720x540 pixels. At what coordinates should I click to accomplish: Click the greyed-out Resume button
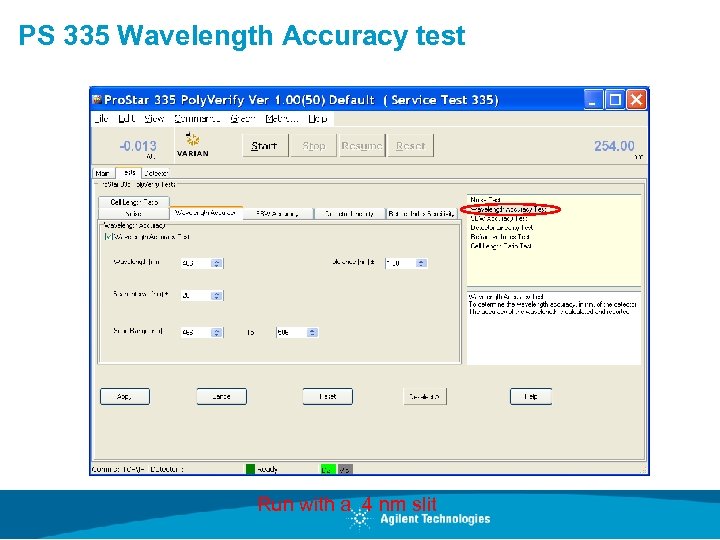(x=362, y=146)
